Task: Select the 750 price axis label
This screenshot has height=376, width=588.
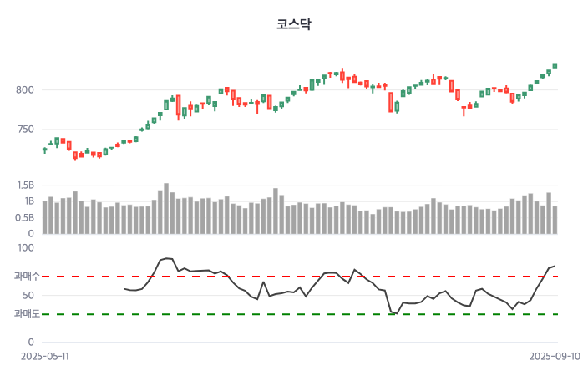Action: tap(26, 130)
